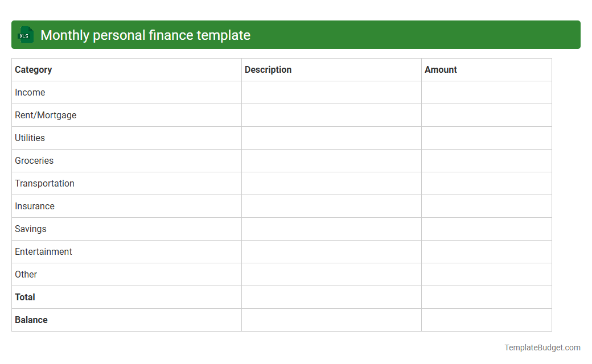Viewport: 592px width, 364px height.
Task: Click the XLS file icon in banner
Action: click(x=25, y=35)
